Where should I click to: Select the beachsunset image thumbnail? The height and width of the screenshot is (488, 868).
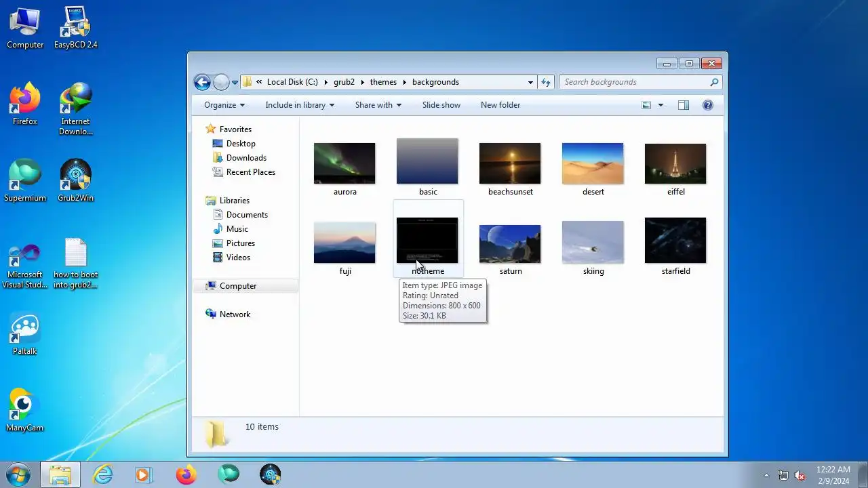pos(510,163)
